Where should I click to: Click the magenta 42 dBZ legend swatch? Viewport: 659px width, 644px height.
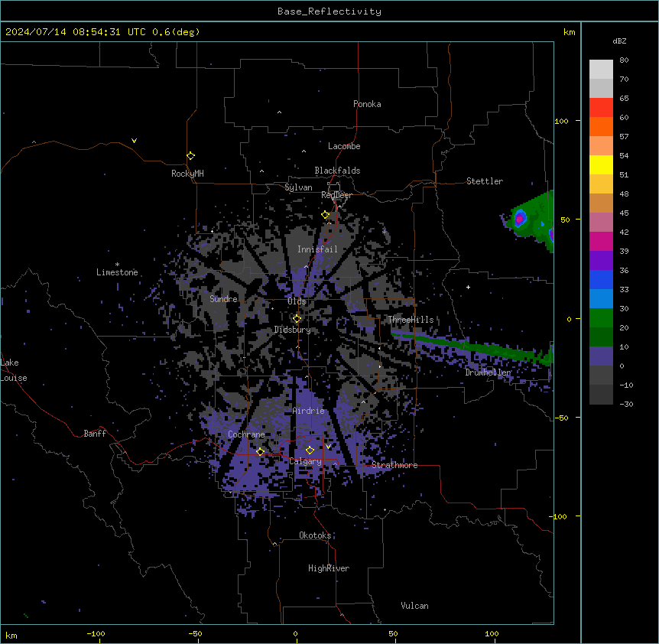click(601, 241)
